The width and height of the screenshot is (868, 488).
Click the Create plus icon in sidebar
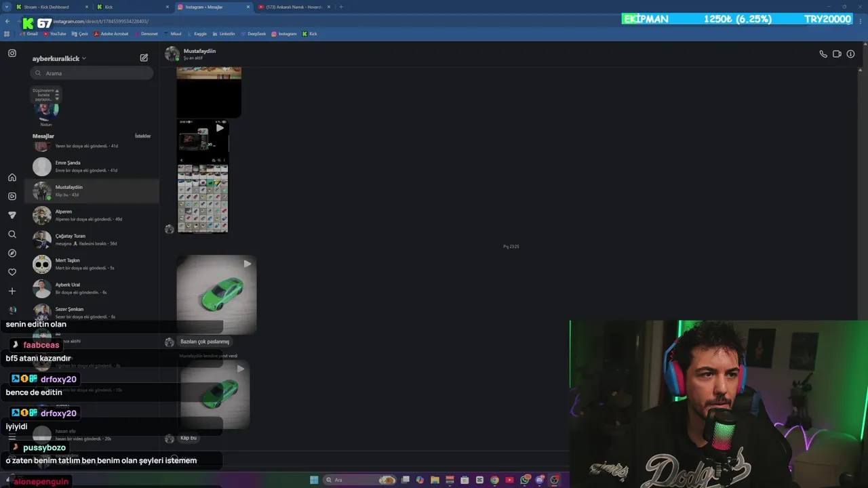point(12,291)
